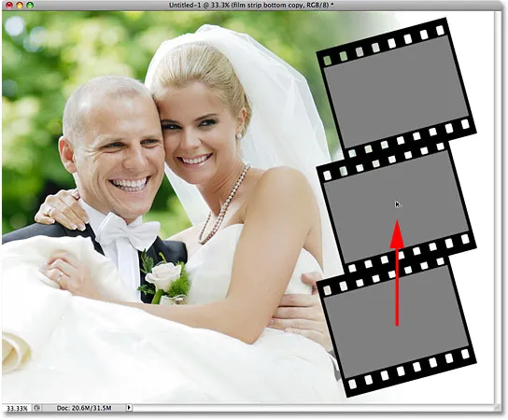Click the green window zoom button
This screenshot has height=420, width=508.
point(30,6)
